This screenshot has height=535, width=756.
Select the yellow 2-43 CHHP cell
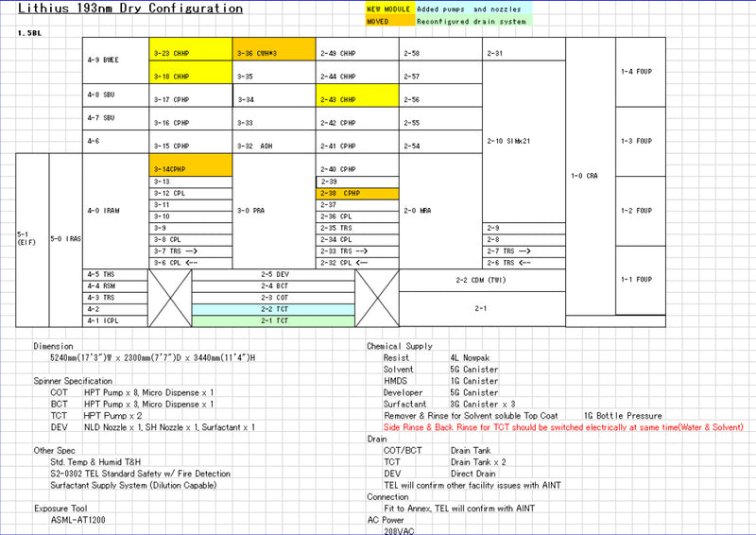click(356, 99)
